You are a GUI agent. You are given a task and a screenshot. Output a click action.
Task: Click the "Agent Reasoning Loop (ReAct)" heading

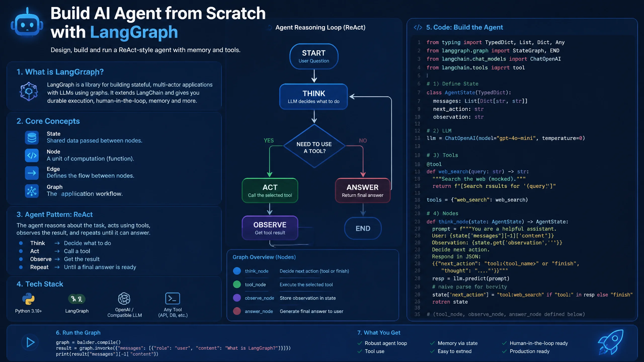pos(320,27)
